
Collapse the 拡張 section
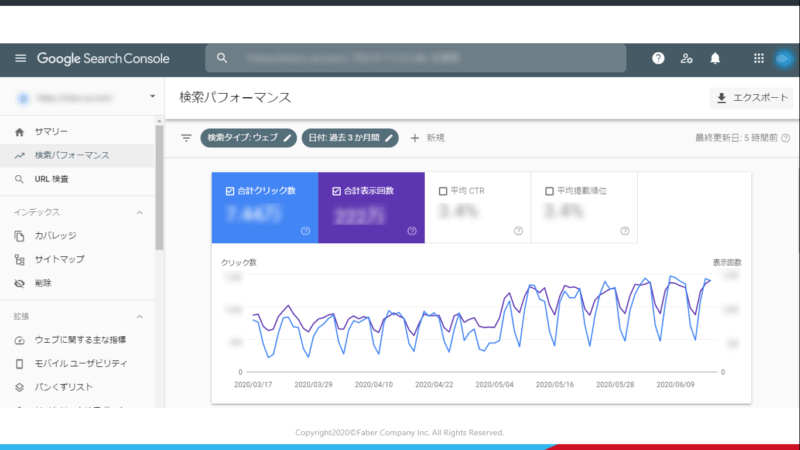click(139, 316)
